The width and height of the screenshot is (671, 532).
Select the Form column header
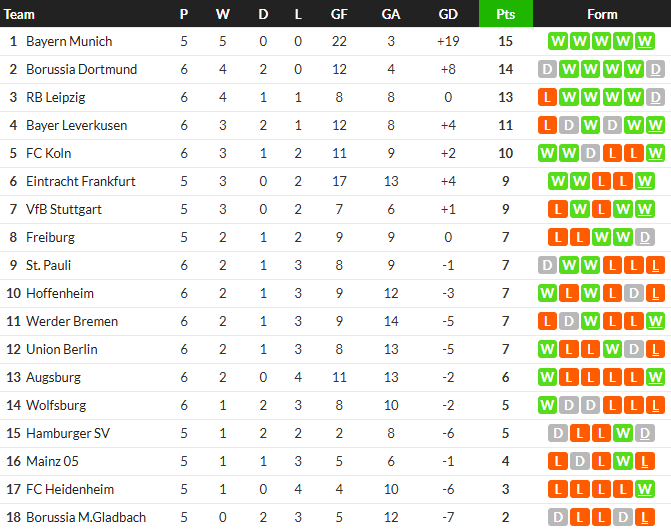(x=602, y=14)
